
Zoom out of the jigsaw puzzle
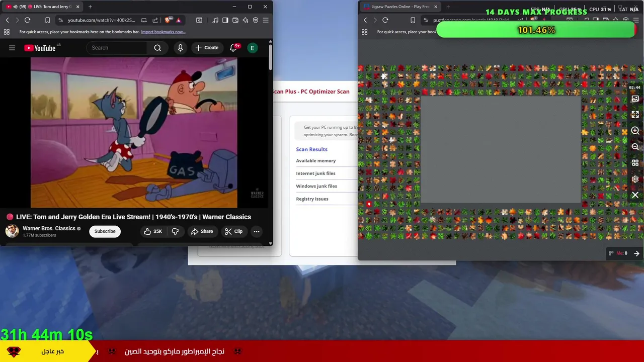pos(635,147)
